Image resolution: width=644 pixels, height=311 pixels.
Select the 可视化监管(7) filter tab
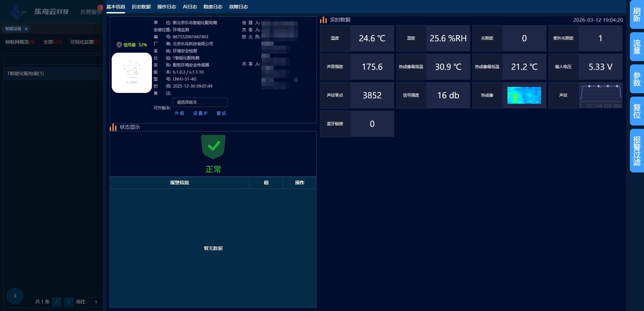pos(85,42)
